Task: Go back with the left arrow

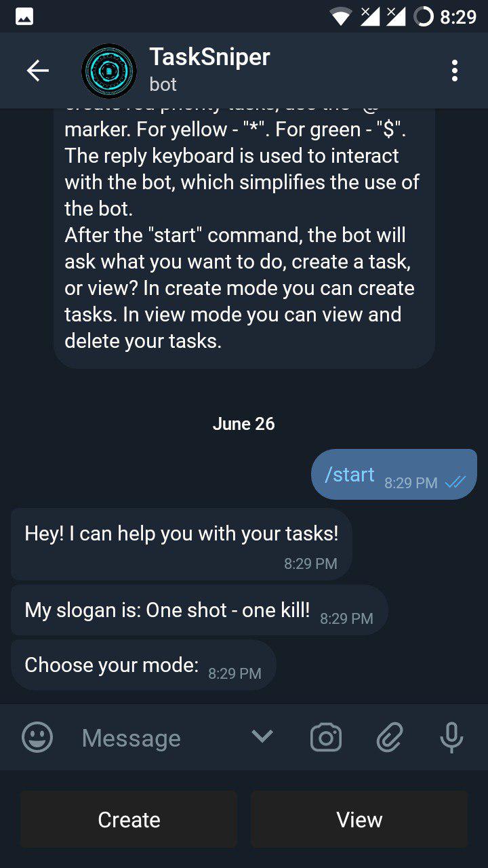Action: pyautogui.click(x=37, y=70)
